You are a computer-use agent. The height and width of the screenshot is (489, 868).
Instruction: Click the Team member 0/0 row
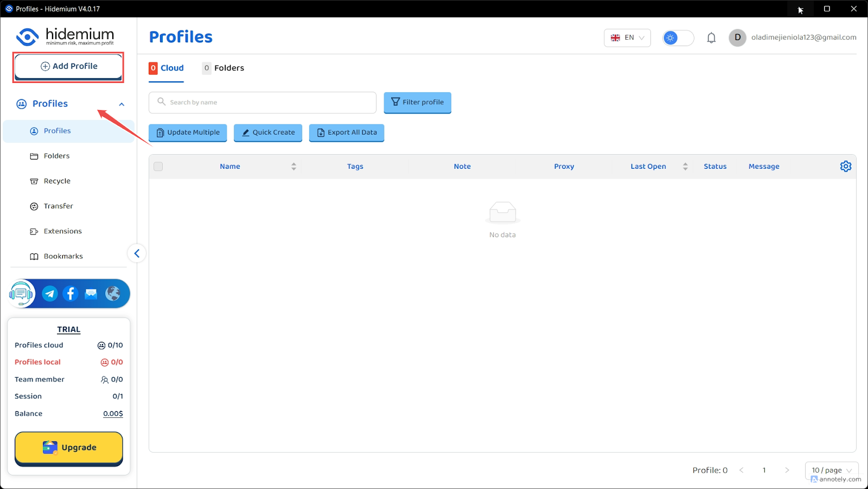pos(69,379)
